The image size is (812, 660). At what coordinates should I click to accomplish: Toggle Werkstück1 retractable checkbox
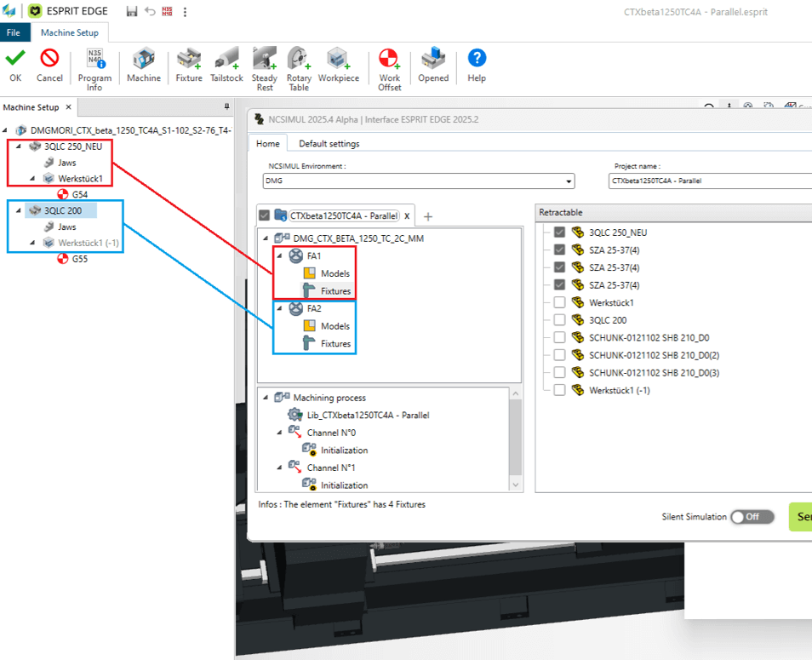click(x=559, y=302)
